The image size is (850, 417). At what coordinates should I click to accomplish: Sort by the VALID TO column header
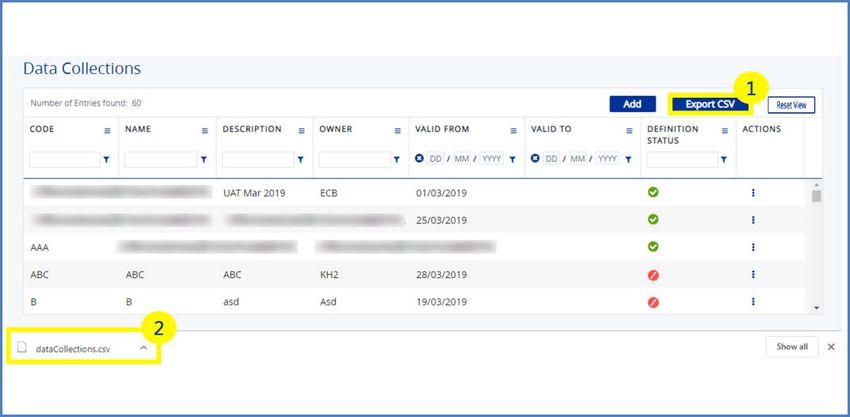tap(551, 129)
